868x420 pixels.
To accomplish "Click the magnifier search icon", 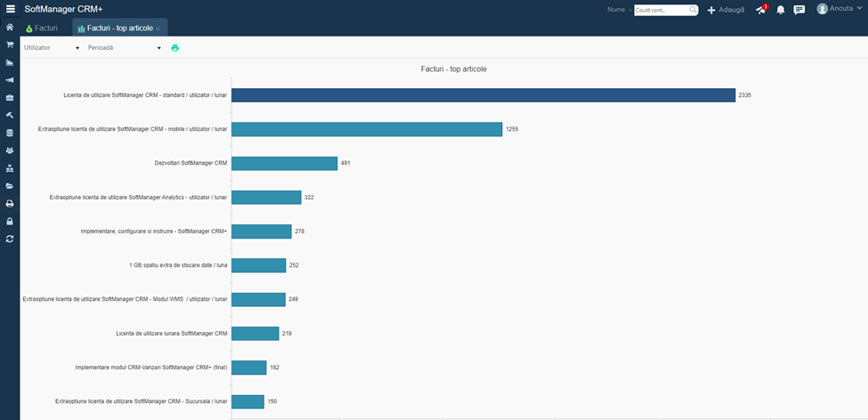I will [694, 10].
